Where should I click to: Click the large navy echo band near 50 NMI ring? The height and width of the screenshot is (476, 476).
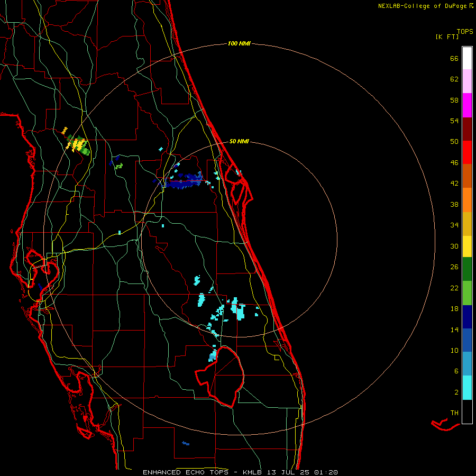click(184, 180)
